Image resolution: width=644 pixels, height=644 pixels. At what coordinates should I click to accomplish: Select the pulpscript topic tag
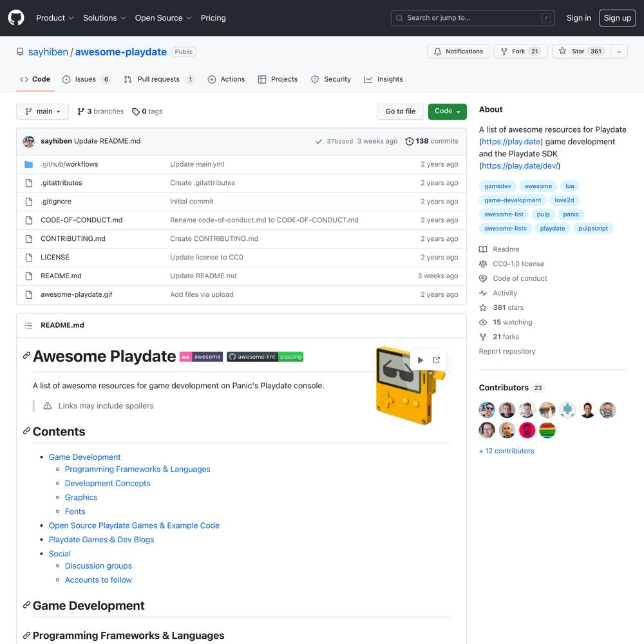coord(593,229)
